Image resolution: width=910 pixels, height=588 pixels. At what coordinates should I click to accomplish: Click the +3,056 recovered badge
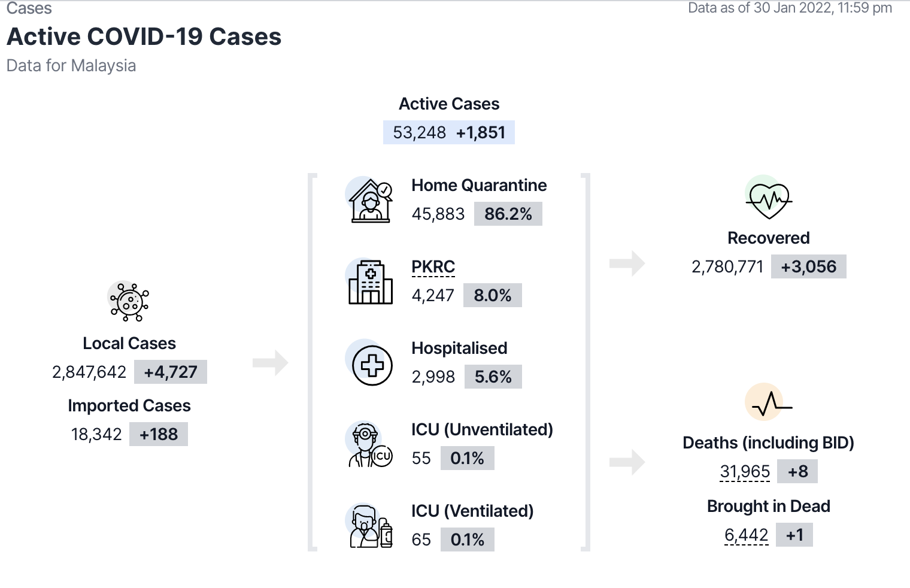pos(808,267)
